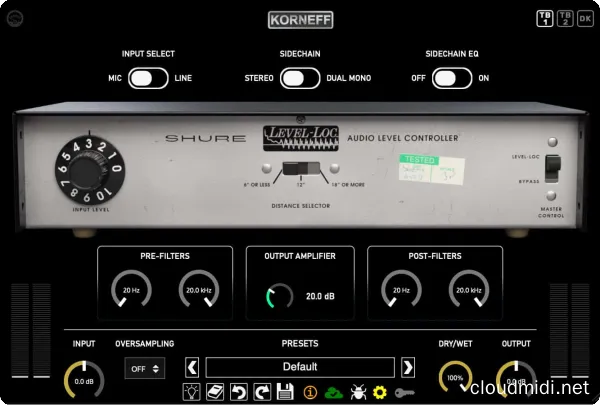Click the green cloud update icon

point(333,393)
